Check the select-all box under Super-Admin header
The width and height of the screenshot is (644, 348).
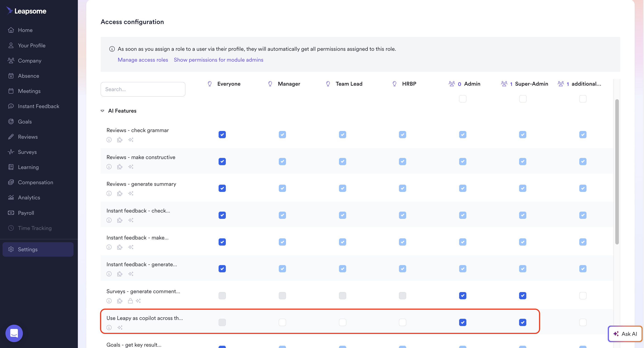[522, 99]
